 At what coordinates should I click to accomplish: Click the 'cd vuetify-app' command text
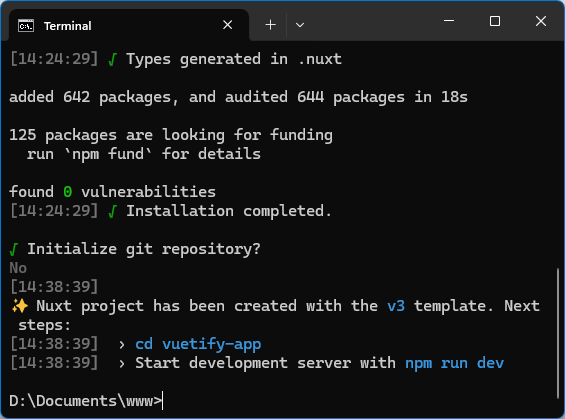pos(198,344)
